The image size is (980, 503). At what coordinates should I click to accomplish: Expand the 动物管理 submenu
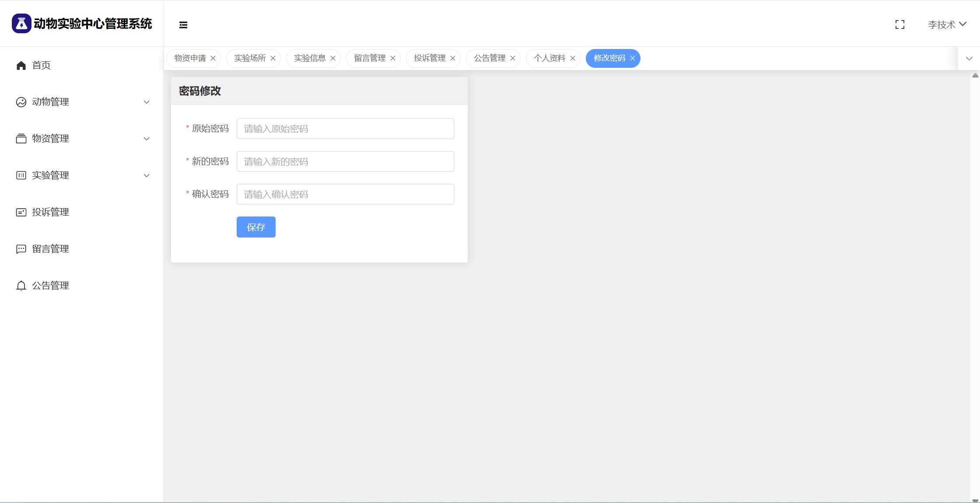point(147,102)
